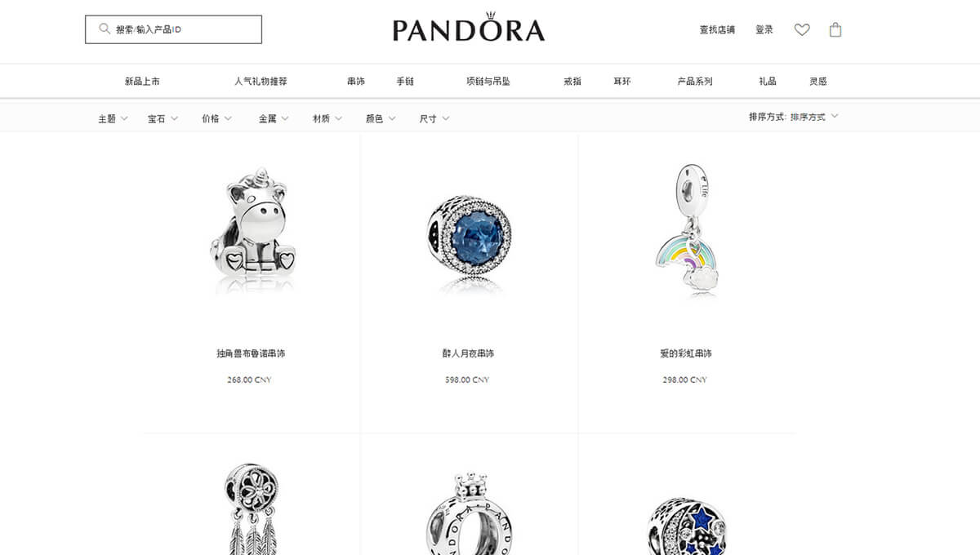Click the 查找店铺 link
980x555 pixels.
pyautogui.click(x=717, y=29)
